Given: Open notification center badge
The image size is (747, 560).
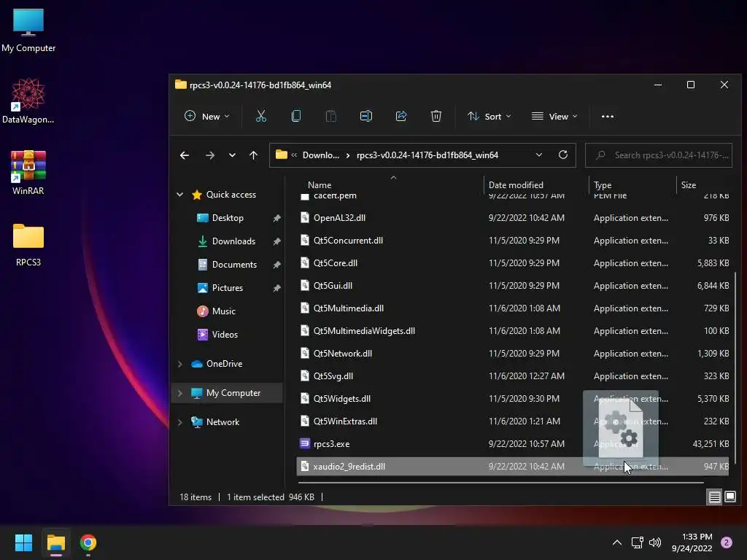Looking at the screenshot, I should [726, 542].
